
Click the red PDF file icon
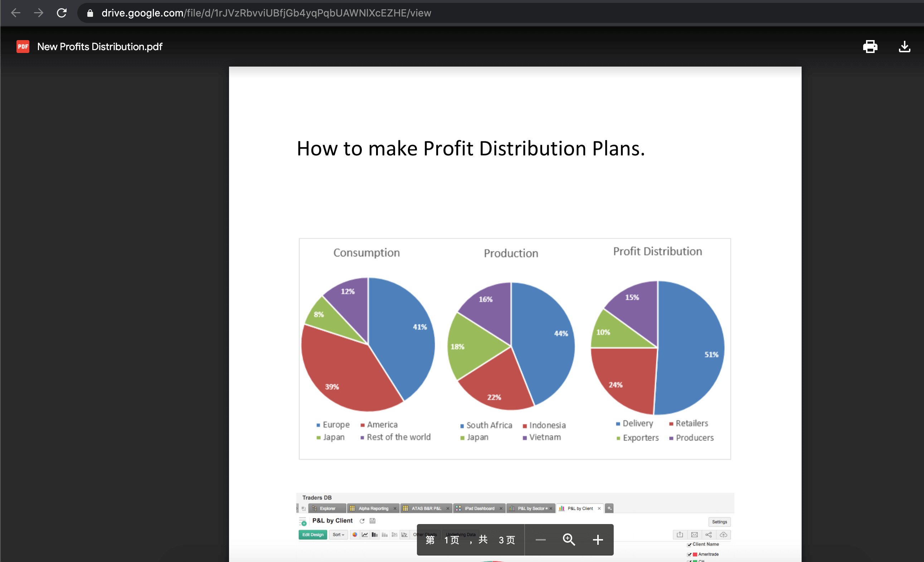[x=23, y=47]
